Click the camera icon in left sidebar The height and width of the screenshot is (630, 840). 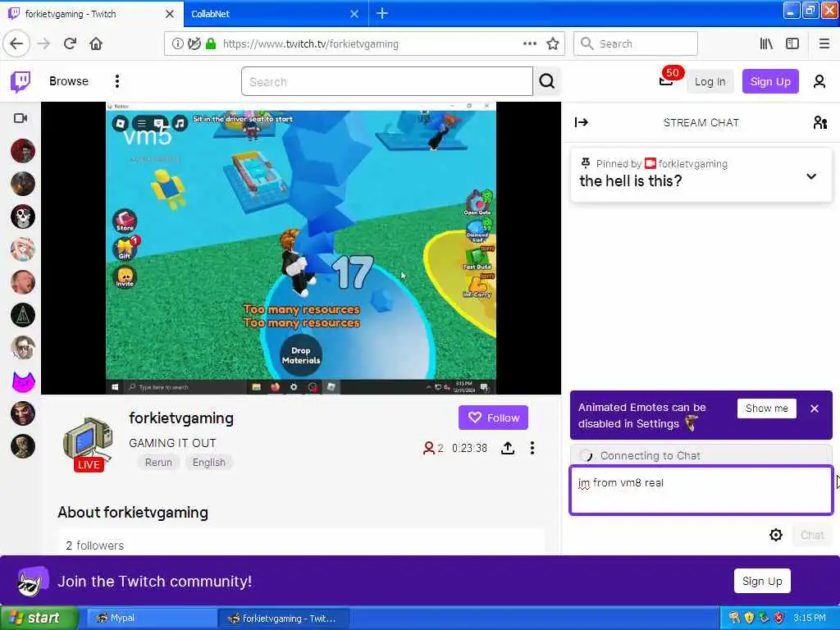pos(21,118)
